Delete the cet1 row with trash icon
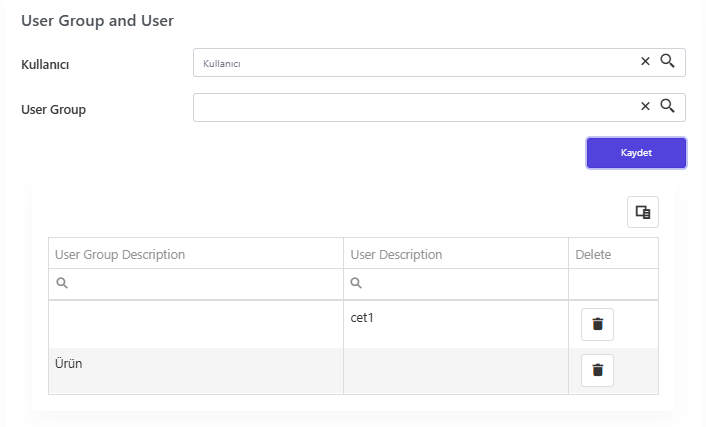 (x=597, y=324)
